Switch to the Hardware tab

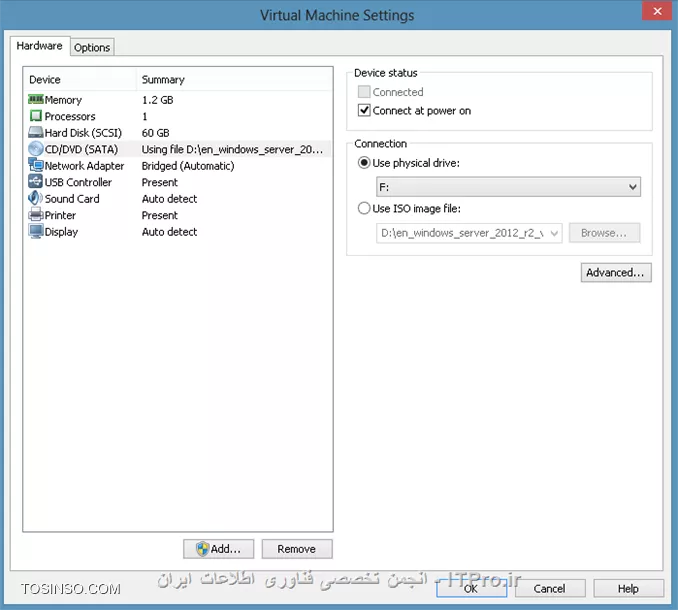coord(40,46)
